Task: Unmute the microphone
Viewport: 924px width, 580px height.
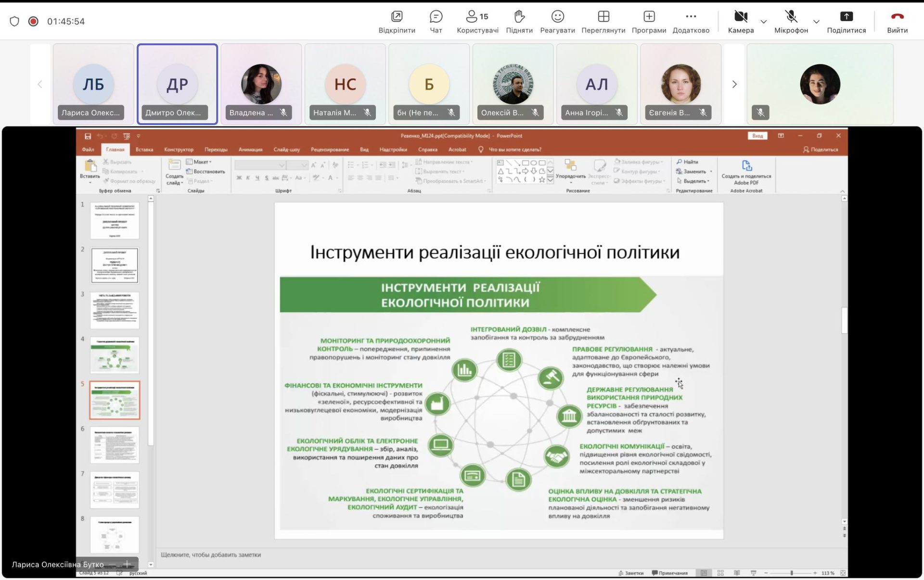Action: 791,22
